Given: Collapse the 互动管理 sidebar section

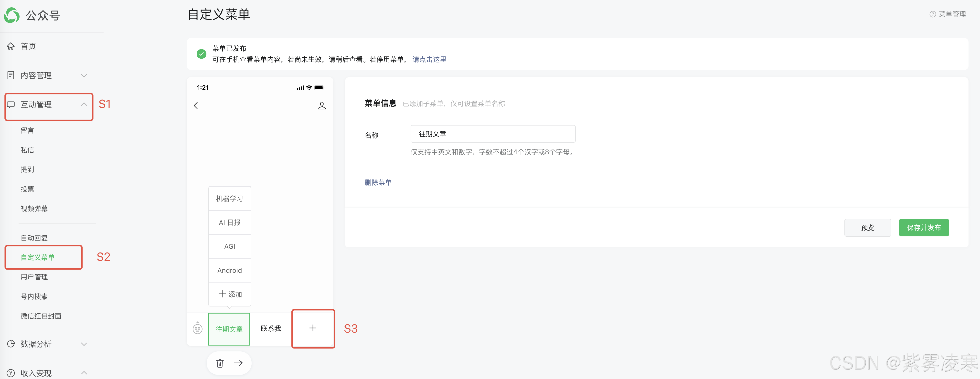Looking at the screenshot, I should (84, 105).
